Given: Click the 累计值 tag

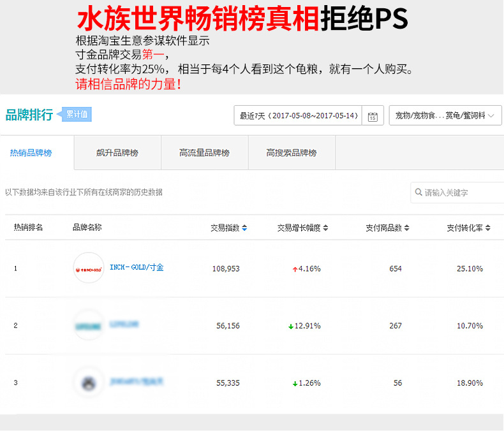Looking at the screenshot, I should point(77,114).
